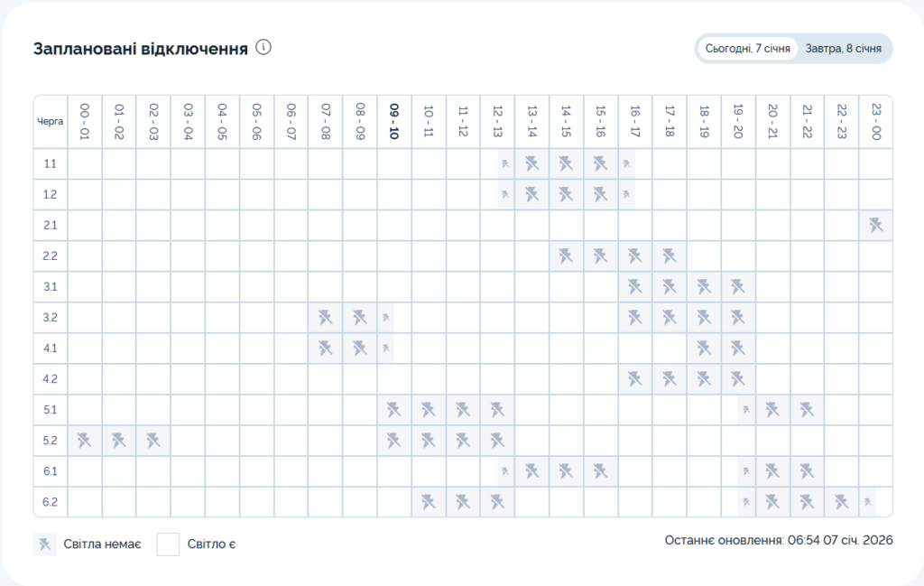Screen dimensions: 924x586
Task: Click outage icon for queue 1.1 at 14-15
Action: (566, 164)
